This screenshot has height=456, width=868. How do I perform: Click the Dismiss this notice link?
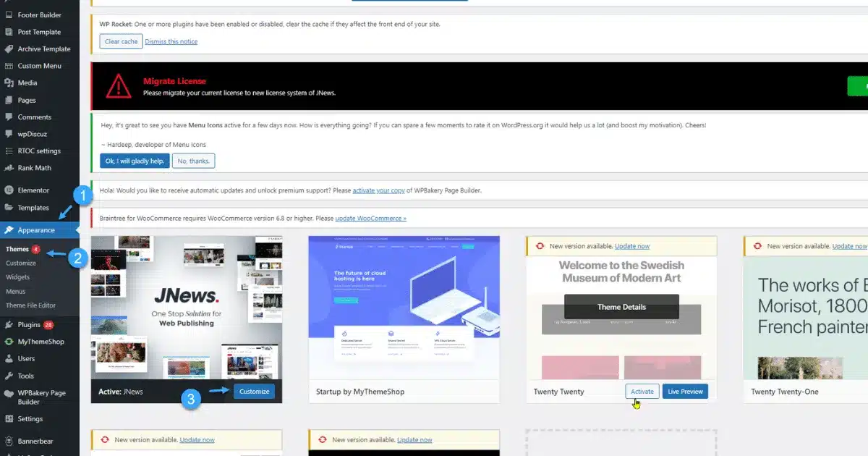(x=171, y=41)
